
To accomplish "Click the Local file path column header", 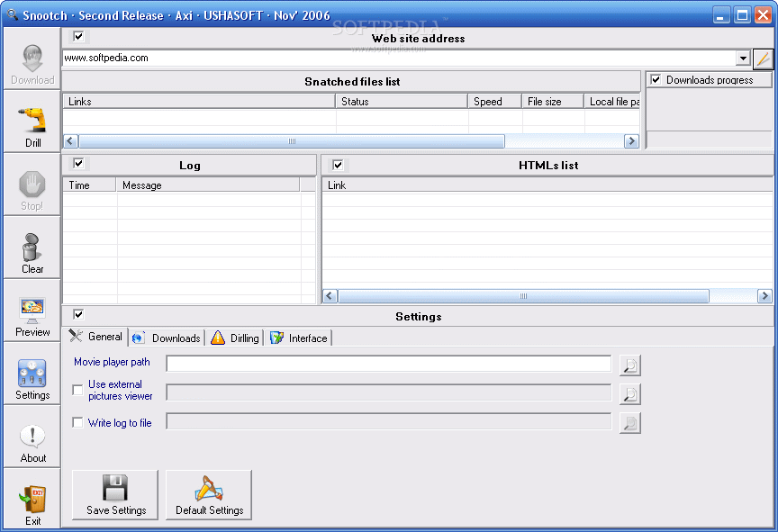I will 611,101.
